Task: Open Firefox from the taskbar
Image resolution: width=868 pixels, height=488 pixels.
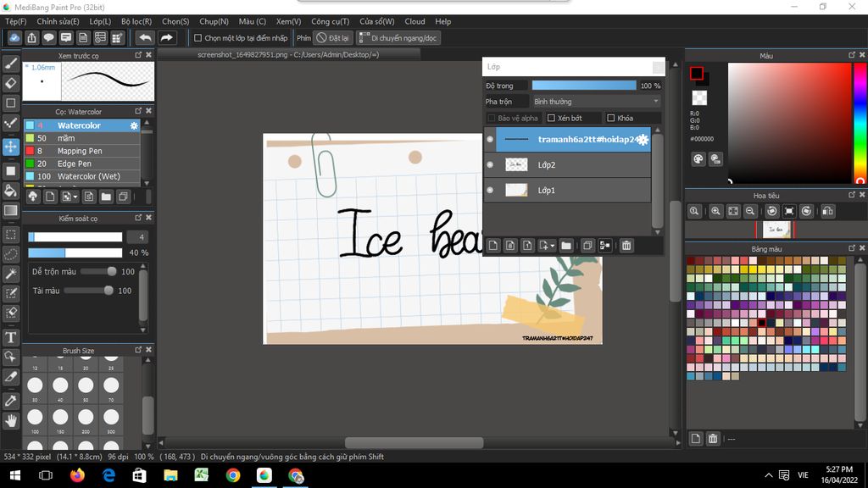Action: tap(77, 475)
